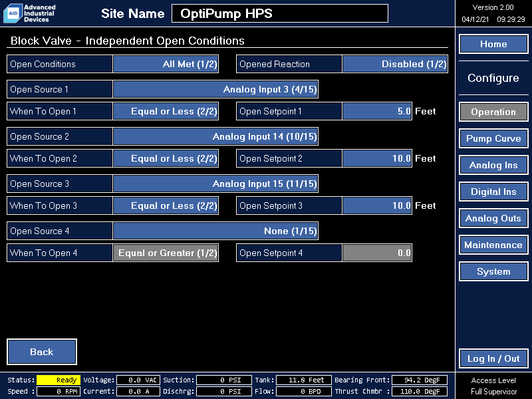532x399 pixels.
Task: Click the Block Valve page title
Action: click(x=127, y=41)
